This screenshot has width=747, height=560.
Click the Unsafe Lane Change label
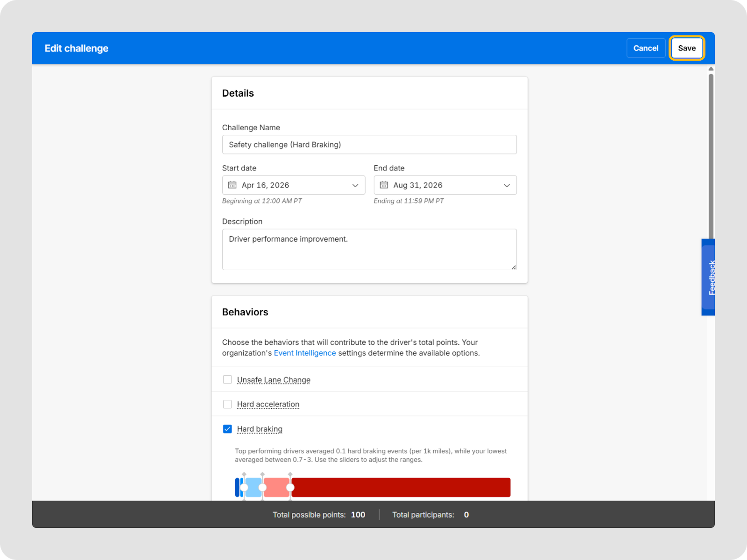tap(274, 380)
